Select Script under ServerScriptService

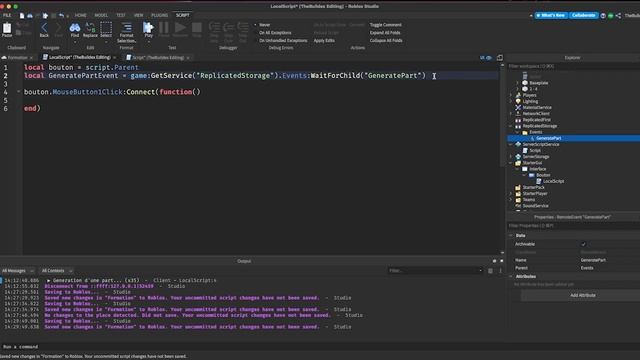tap(535, 150)
